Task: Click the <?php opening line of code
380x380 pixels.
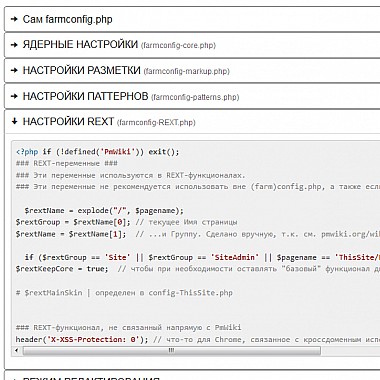Action: 97,152
